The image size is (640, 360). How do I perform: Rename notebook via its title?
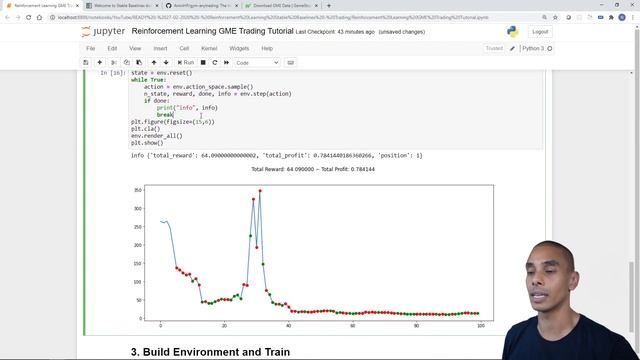tap(212, 31)
